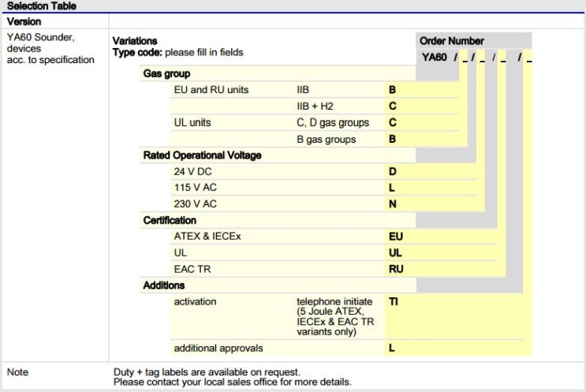Click the 'Gas group' section heading
Screen dimensions: 586x392
tap(166, 73)
